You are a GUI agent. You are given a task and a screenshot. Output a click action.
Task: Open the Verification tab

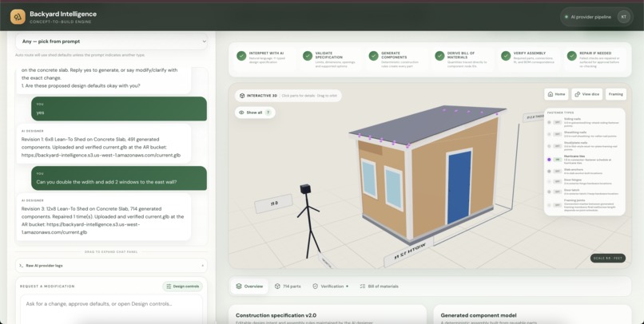pyautogui.click(x=331, y=286)
